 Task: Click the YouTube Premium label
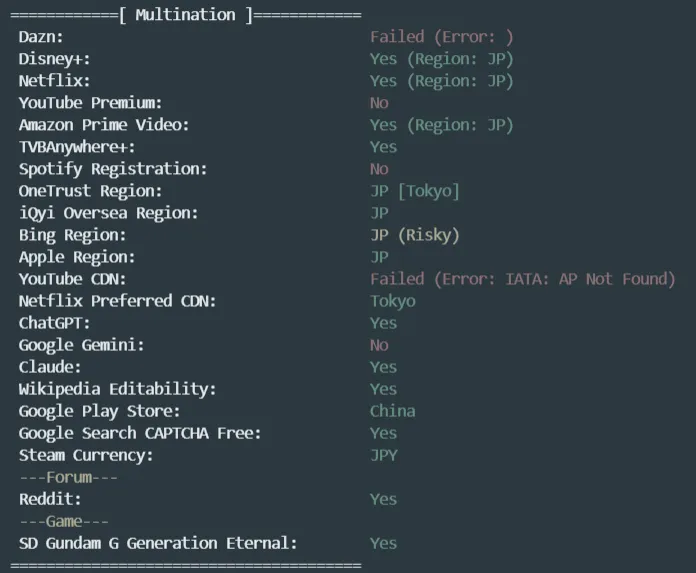click(x=90, y=103)
